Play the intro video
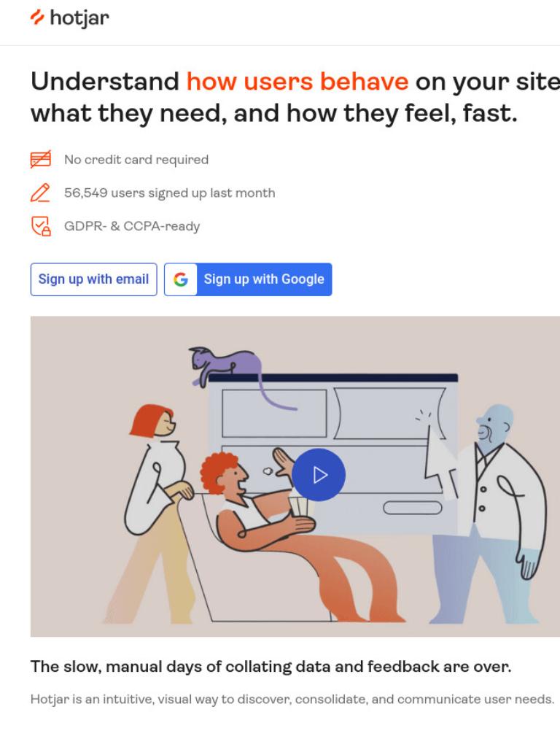The height and width of the screenshot is (747, 560). click(x=319, y=475)
